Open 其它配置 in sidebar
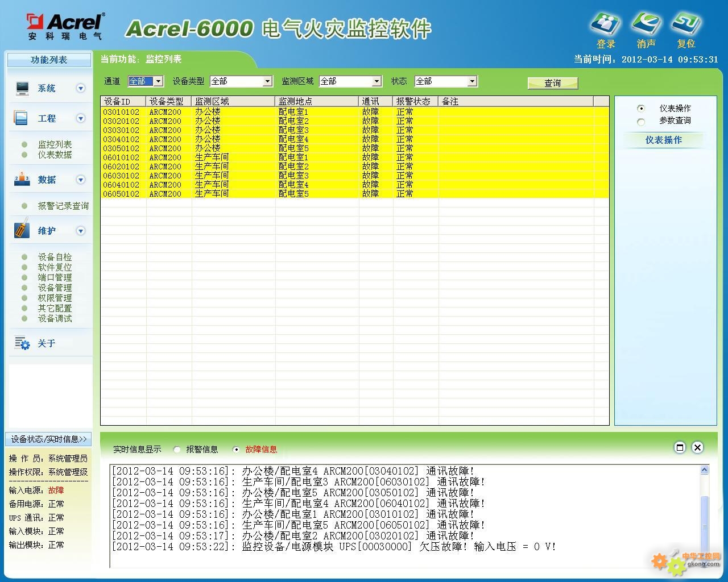The height and width of the screenshot is (582, 728). click(x=55, y=308)
